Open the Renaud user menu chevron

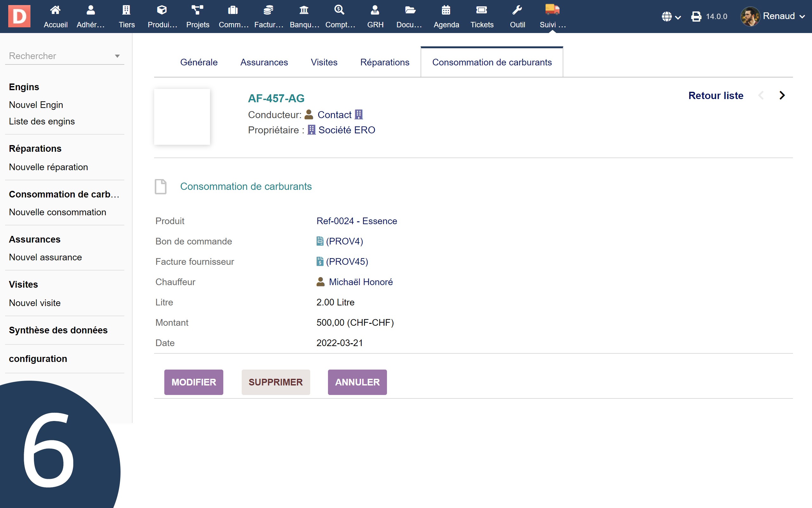click(802, 17)
